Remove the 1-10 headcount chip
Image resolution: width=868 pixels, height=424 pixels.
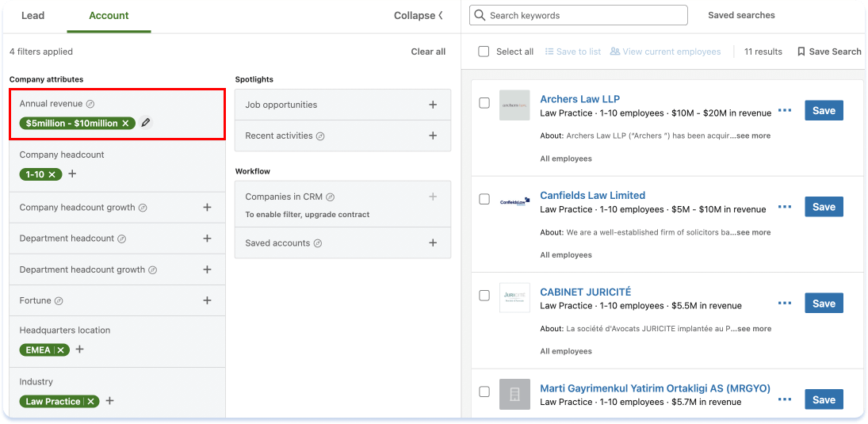(x=52, y=174)
